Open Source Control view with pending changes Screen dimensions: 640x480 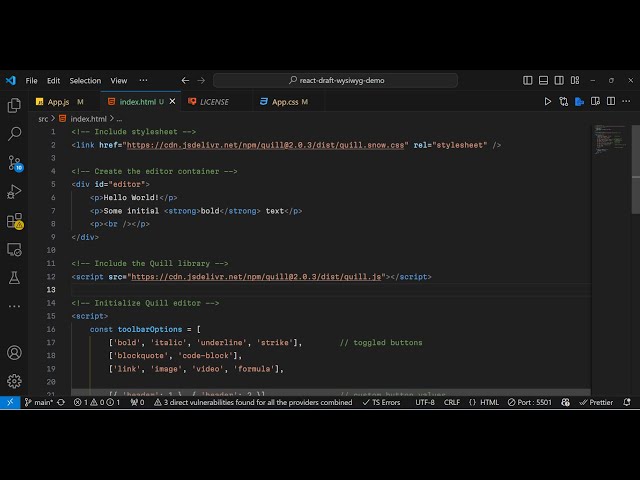14,162
